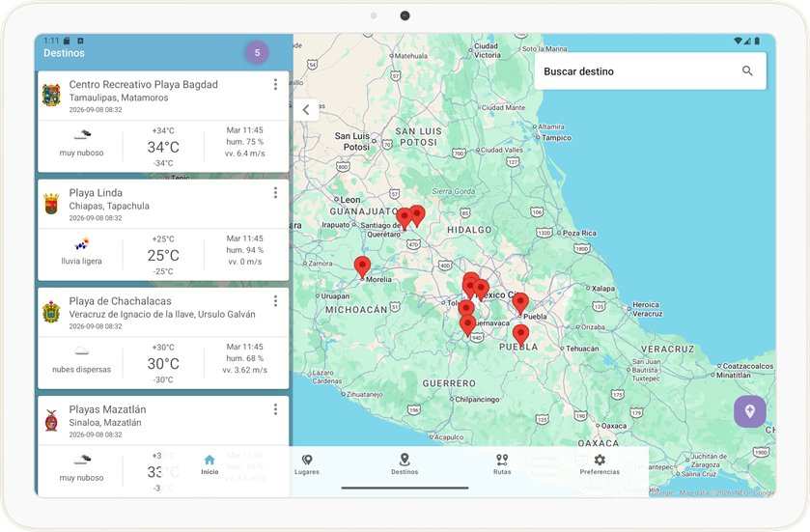
Task: Select the Chiapas coat of arms icon
Action: [51, 204]
